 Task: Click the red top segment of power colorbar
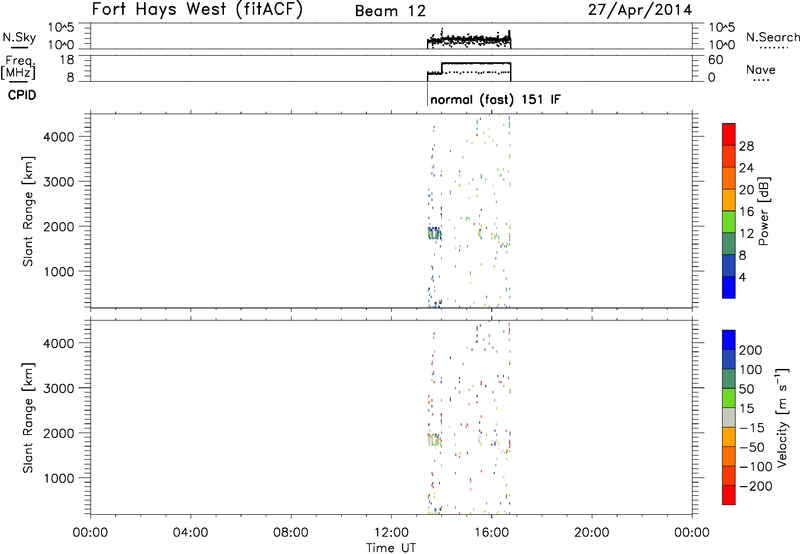729,134
